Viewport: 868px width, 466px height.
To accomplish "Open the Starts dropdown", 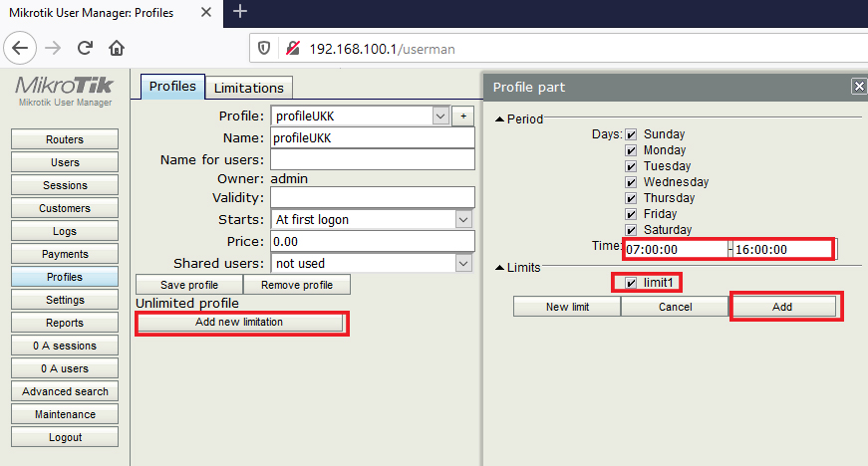I will [372, 219].
